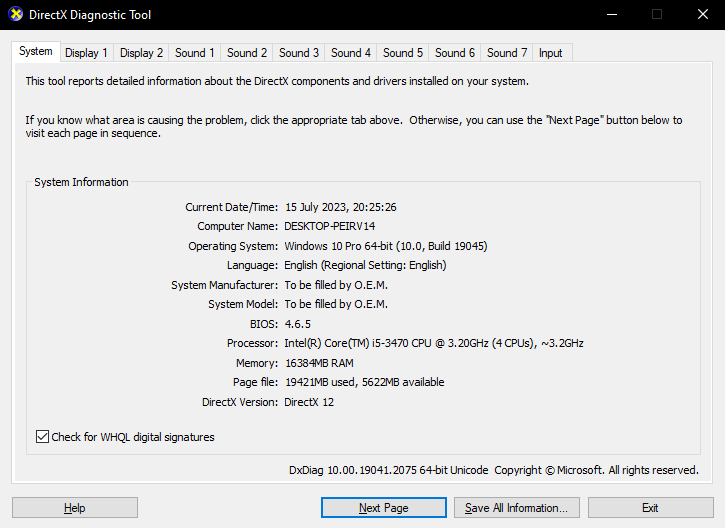Image resolution: width=725 pixels, height=528 pixels.
Task: Click the date value 15 July 2023, 20:25:26
Action: [x=340, y=207]
